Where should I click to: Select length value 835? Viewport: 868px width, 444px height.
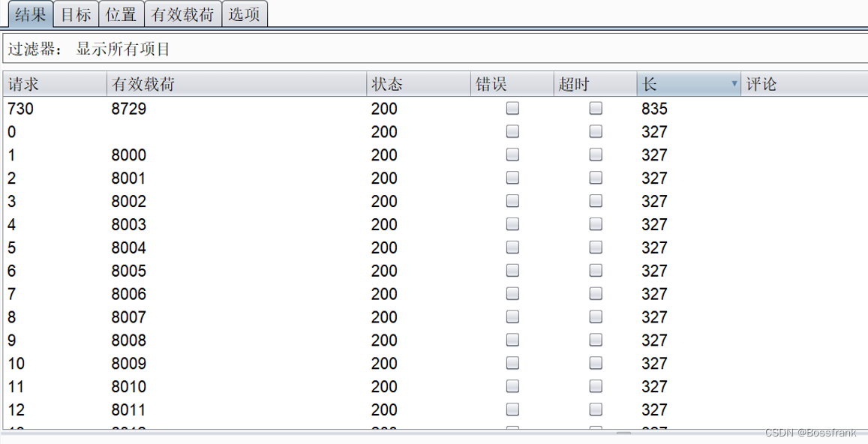tap(654, 109)
